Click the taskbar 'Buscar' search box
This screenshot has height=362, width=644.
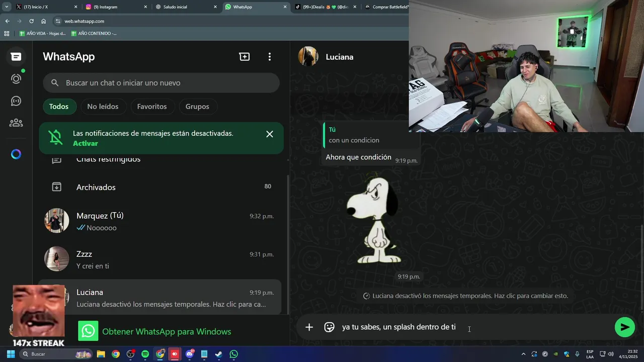(x=56, y=354)
